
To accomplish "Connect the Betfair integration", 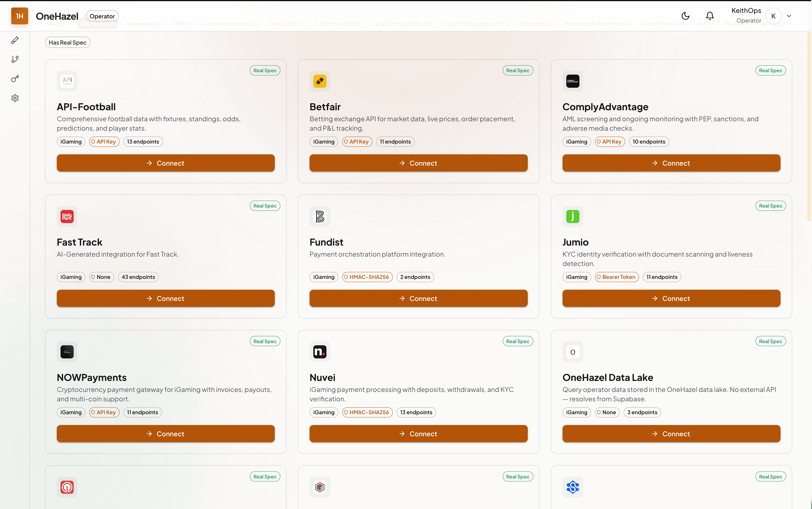I will click(418, 163).
